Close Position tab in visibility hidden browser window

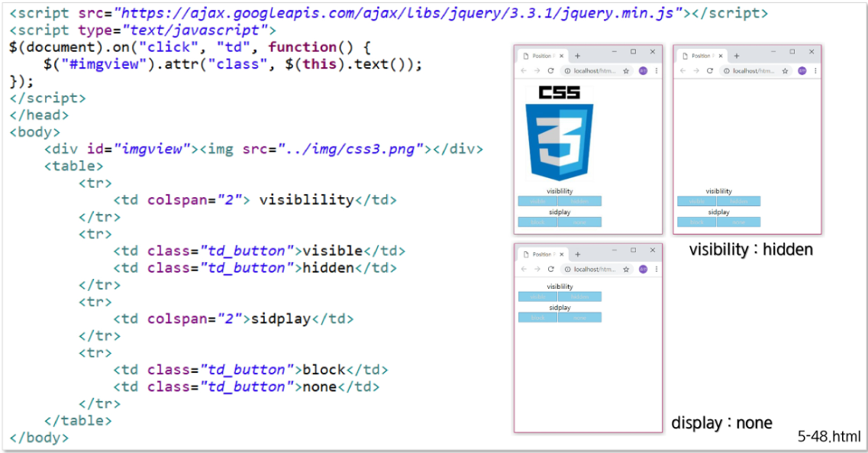[720, 56]
